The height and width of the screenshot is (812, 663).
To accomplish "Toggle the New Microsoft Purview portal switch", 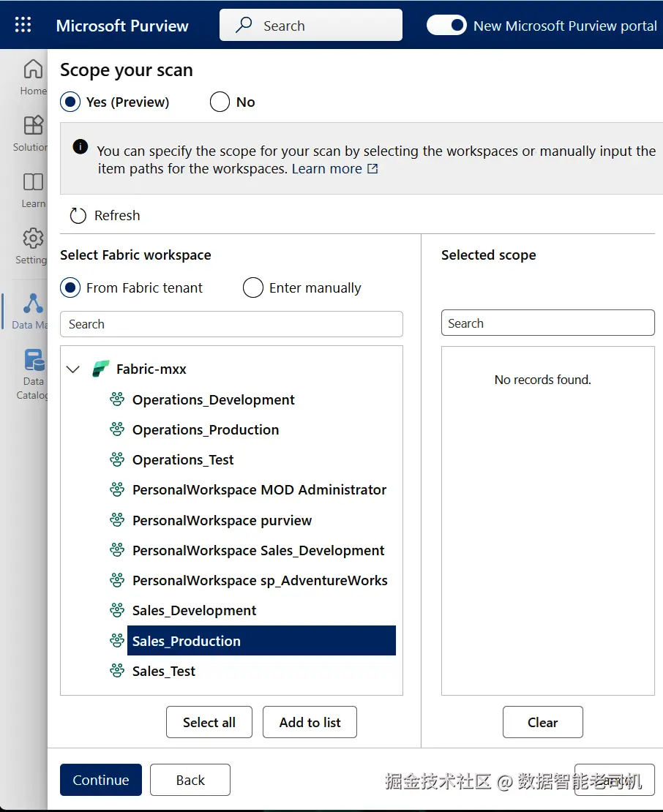I will 446,25.
